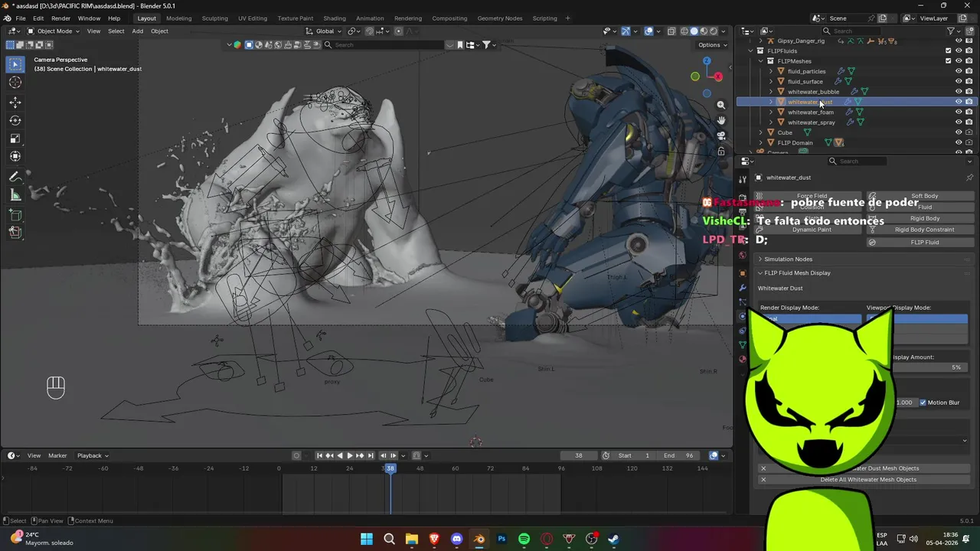Image resolution: width=980 pixels, height=551 pixels.
Task: Jump to the timeline start frame
Action: [319, 455]
